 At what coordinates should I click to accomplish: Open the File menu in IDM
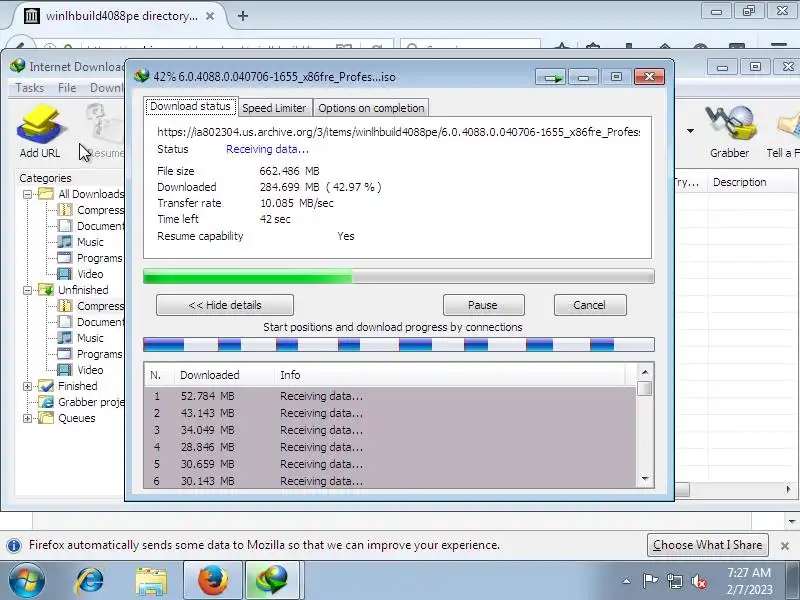[67, 88]
